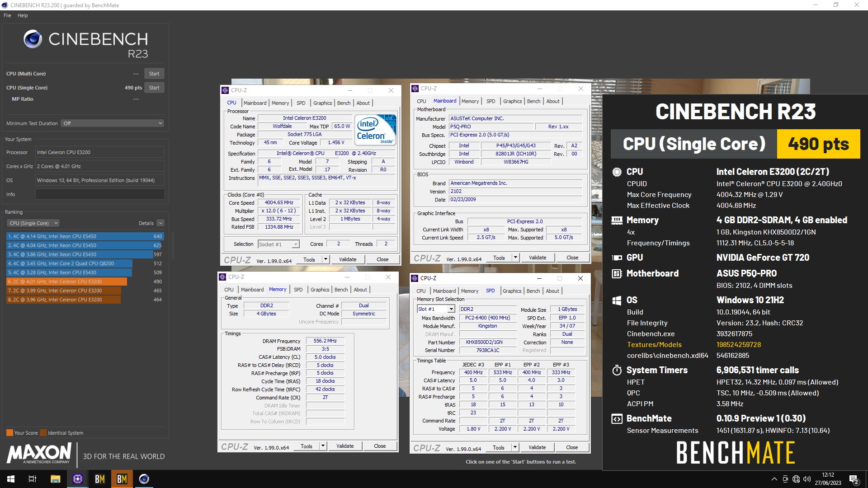Click Tools button in Memory CPU-Z window
The height and width of the screenshot is (488, 868).
[306, 446]
